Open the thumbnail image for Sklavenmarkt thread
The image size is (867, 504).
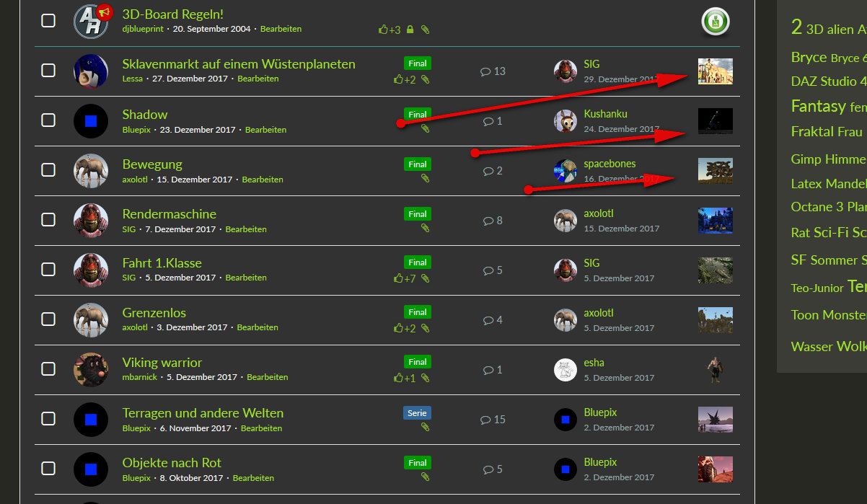pos(716,71)
